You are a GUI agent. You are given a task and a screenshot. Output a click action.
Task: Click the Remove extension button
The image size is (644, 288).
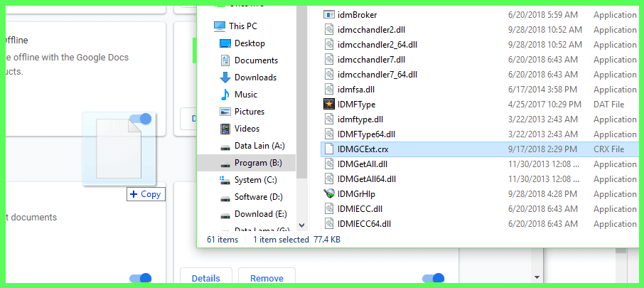tap(267, 278)
